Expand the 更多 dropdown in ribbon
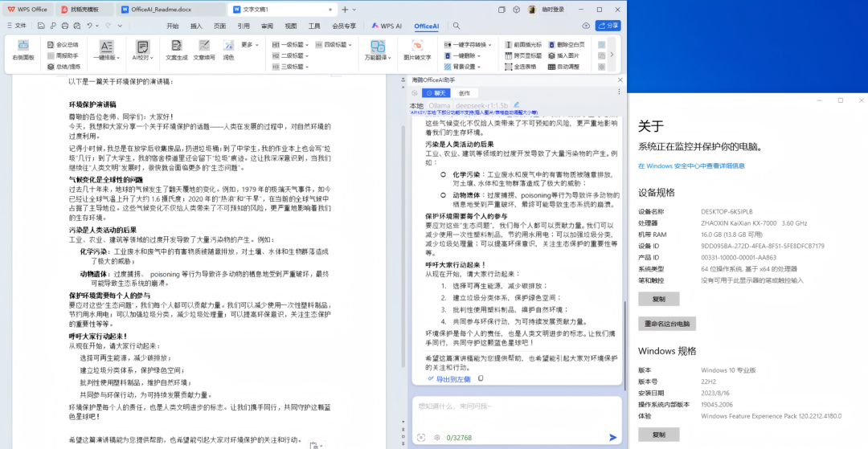 pyautogui.click(x=250, y=45)
